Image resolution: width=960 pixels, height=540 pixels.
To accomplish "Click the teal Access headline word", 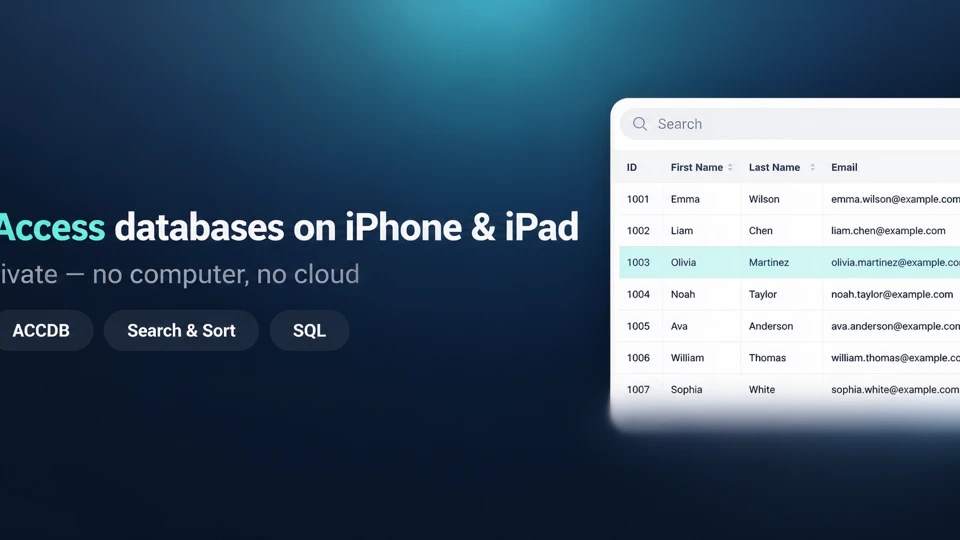I will pos(52,227).
